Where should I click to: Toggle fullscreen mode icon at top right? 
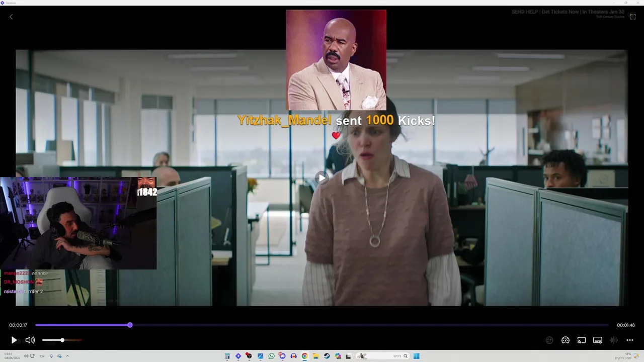tap(633, 17)
